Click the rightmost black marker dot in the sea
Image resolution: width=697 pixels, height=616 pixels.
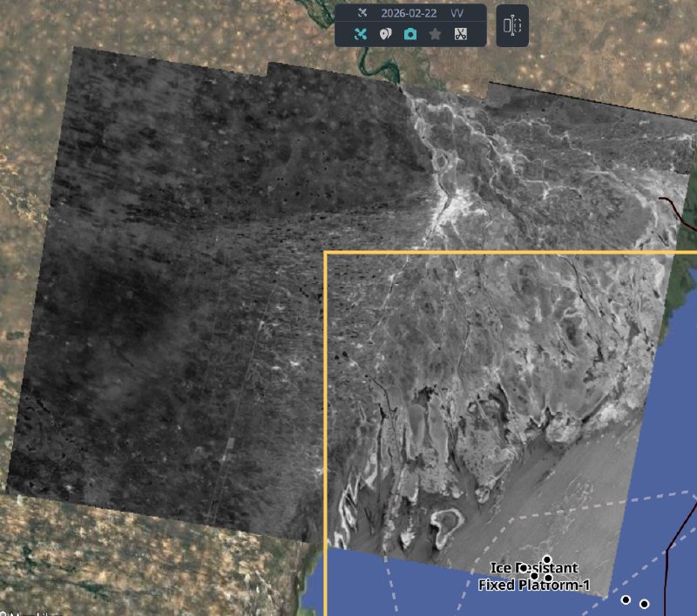pos(645,604)
